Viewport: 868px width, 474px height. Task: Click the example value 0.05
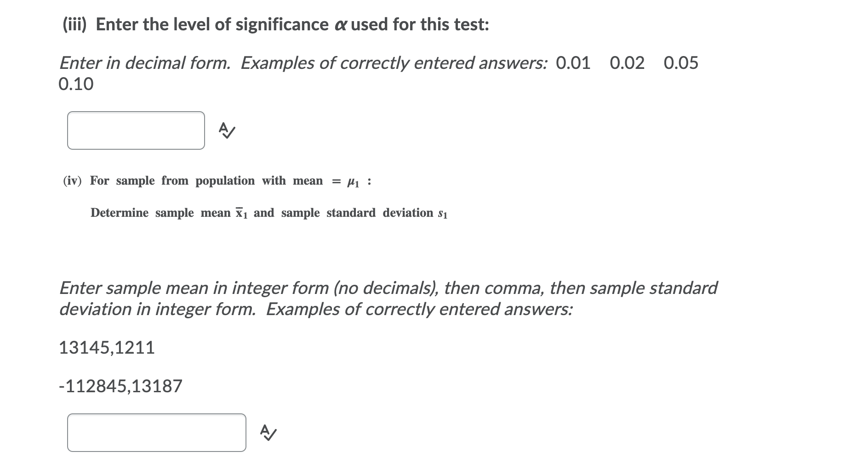681,63
